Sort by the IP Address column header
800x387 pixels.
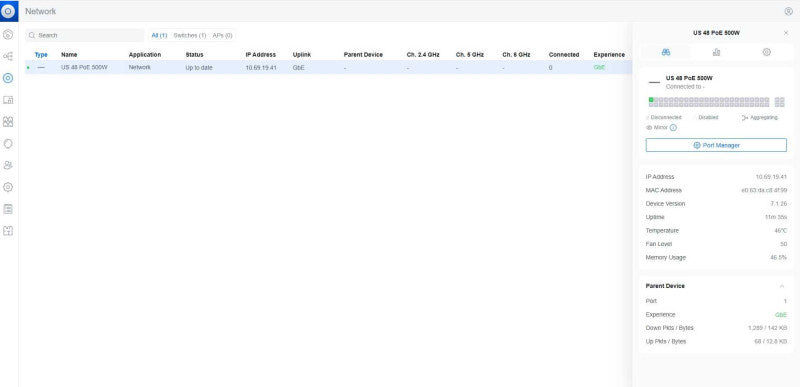(x=261, y=55)
